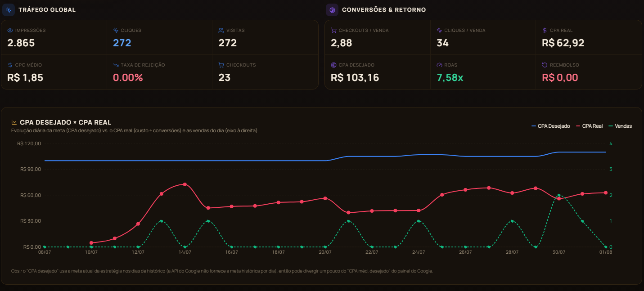This screenshot has height=291, width=644.
Task: Click the cart icon beside Checkouts / Venda
Action: (333, 31)
